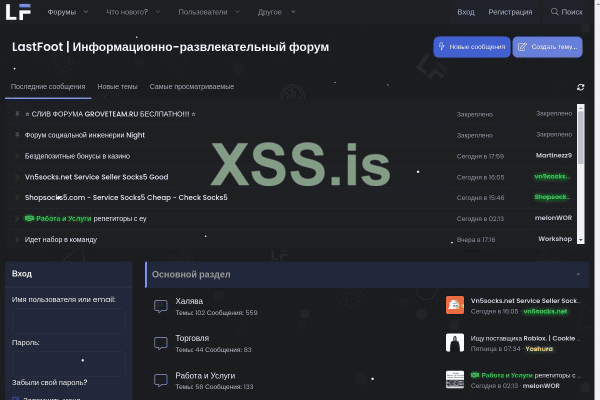Open the Пользователи nav item
The width and height of the screenshot is (600, 400).
203,12
